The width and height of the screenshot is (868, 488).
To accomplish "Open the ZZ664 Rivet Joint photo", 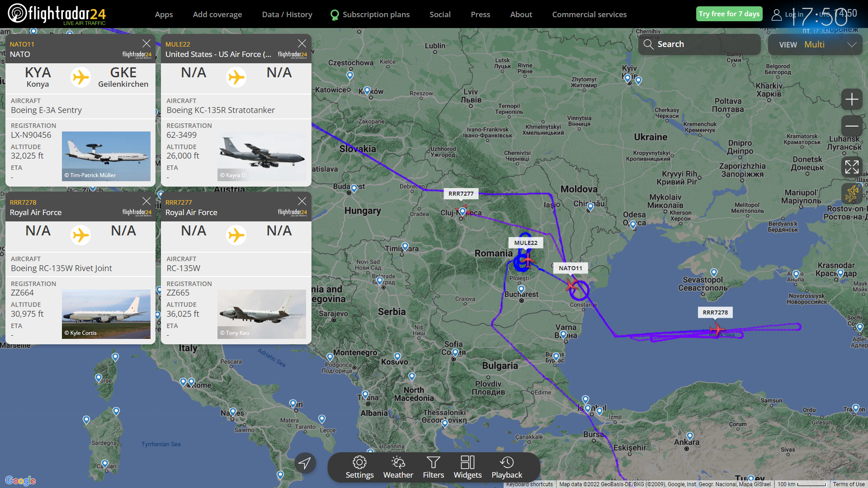I will [106, 314].
